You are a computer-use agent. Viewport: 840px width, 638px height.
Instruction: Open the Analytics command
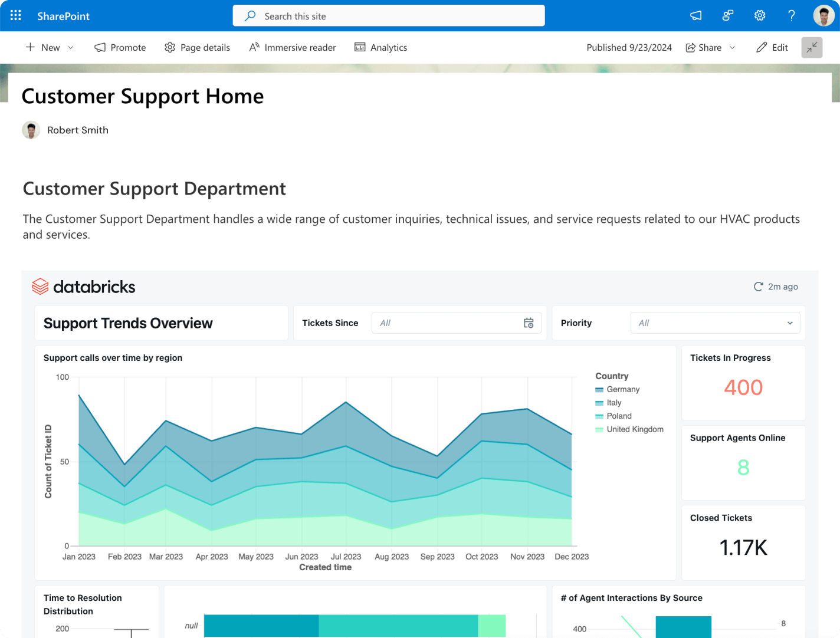[x=380, y=48]
